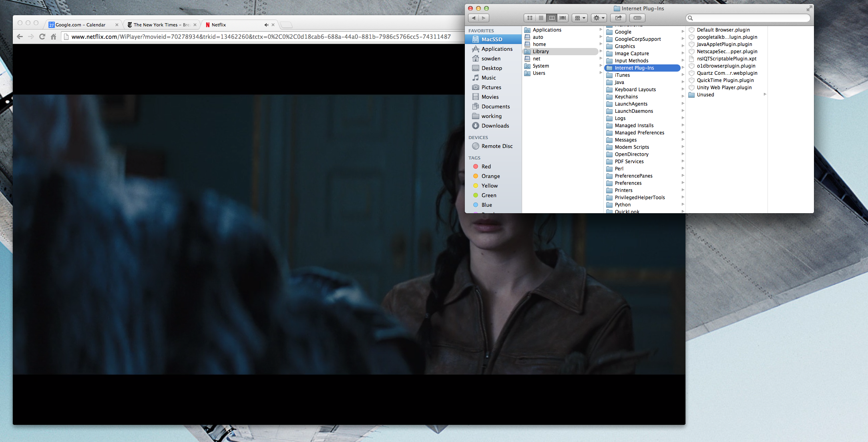The height and width of the screenshot is (442, 868).
Task: Expand the LaunchAgents folder arrow
Action: point(683,104)
